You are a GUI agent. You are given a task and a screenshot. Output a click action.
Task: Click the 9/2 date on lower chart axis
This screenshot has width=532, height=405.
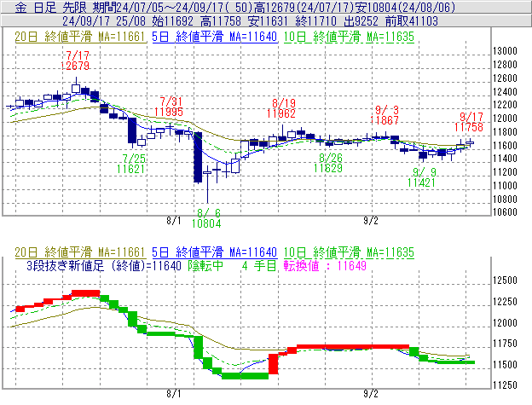tap(371, 394)
